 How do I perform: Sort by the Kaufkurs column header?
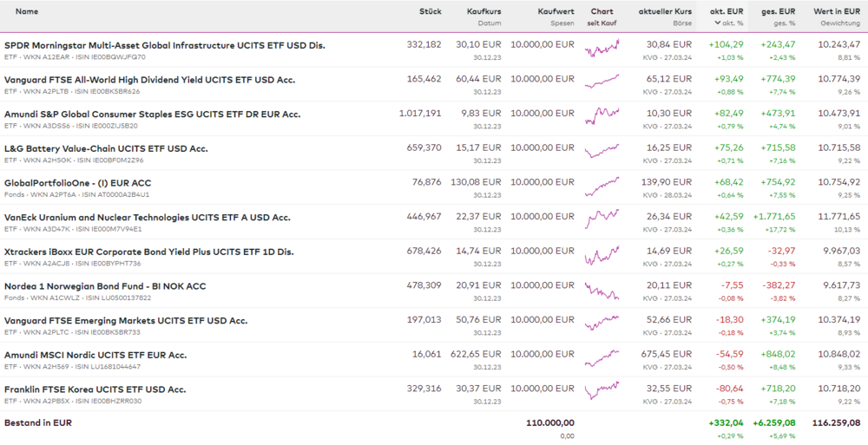pos(483,11)
